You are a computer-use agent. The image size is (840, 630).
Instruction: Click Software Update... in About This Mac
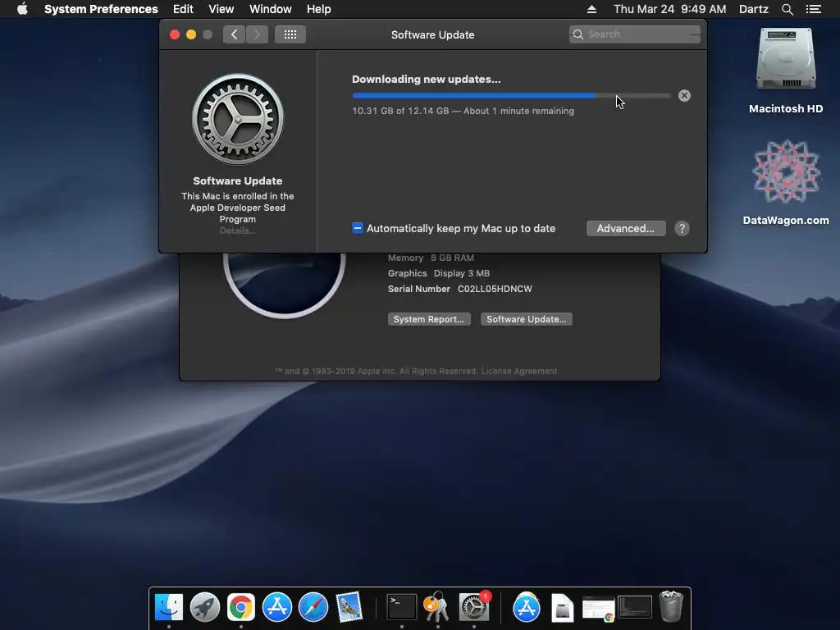(526, 319)
